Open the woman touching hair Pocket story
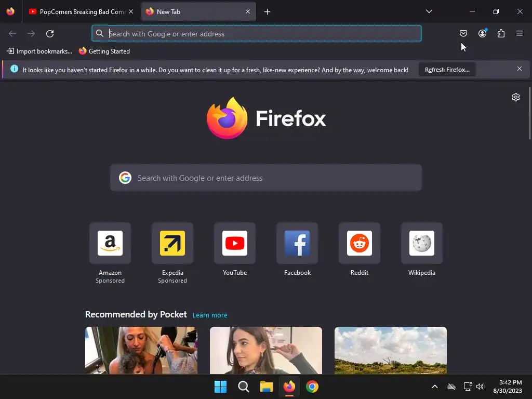Screen dimensions: 532x399 pyautogui.click(x=266, y=351)
